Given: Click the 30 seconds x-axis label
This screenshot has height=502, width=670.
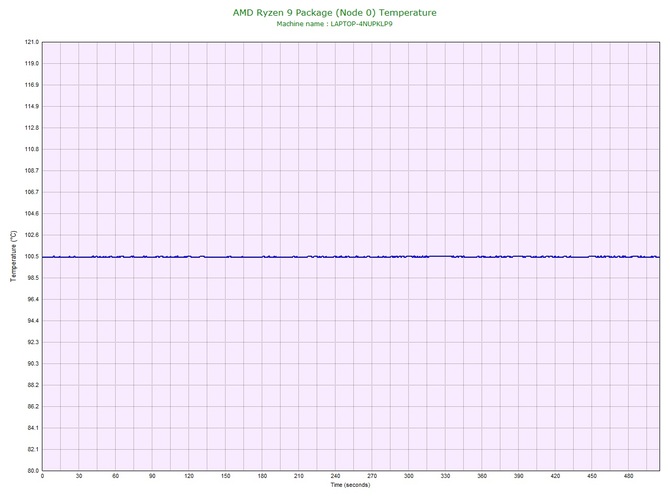Looking at the screenshot, I should pyautogui.click(x=79, y=476).
